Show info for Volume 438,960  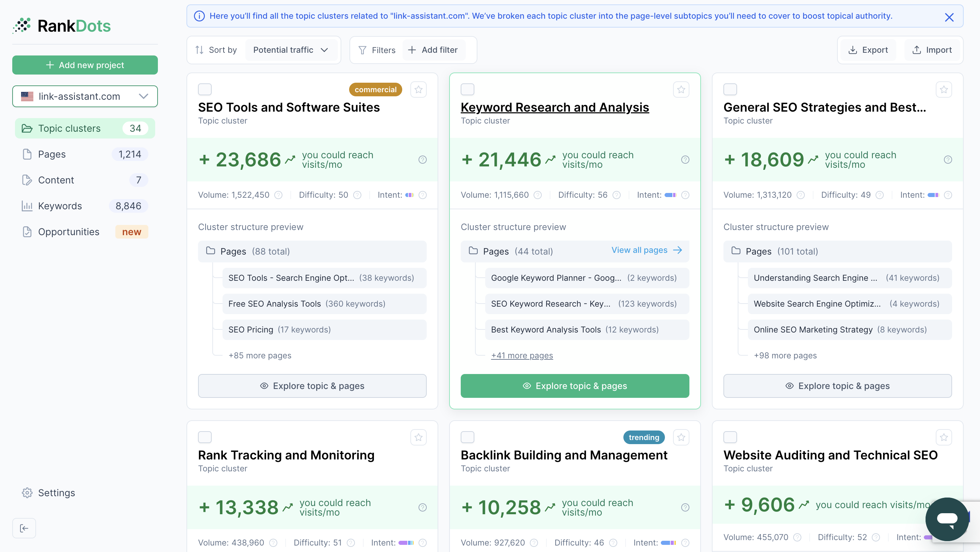click(273, 542)
